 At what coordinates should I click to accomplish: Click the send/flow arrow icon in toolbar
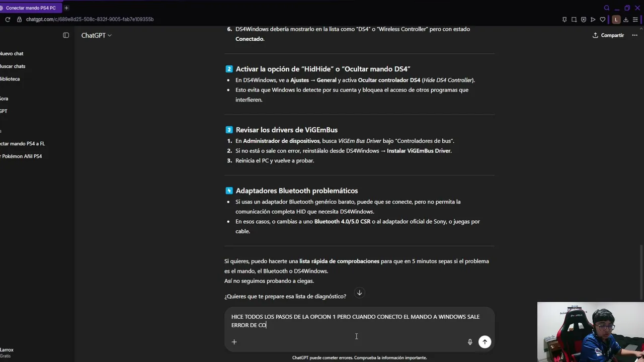(x=593, y=20)
